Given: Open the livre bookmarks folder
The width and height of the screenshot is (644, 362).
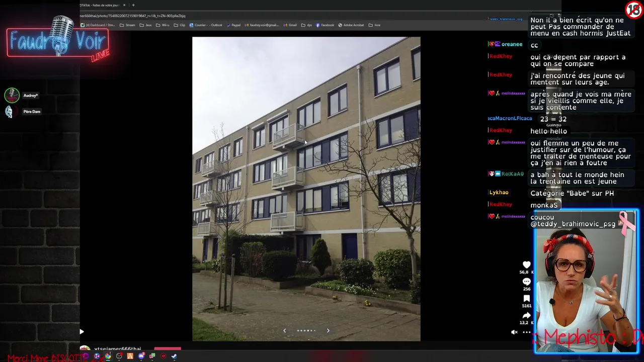Looking at the screenshot, I should pos(374,25).
